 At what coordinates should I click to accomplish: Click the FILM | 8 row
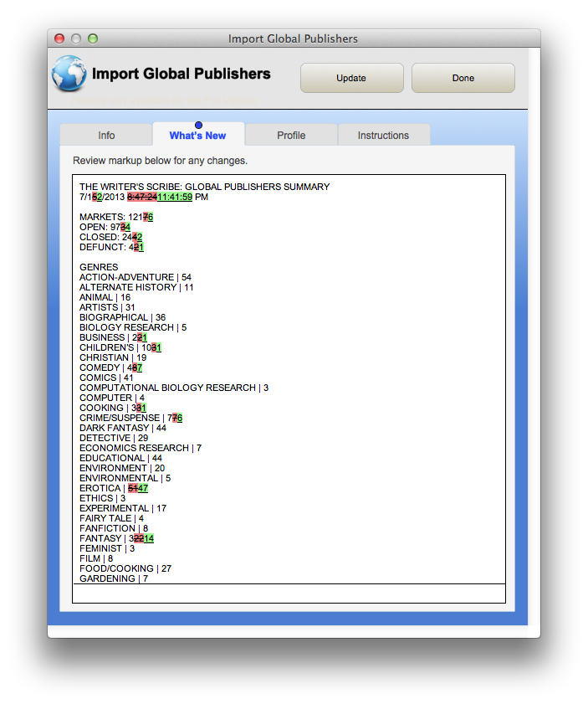click(96, 558)
